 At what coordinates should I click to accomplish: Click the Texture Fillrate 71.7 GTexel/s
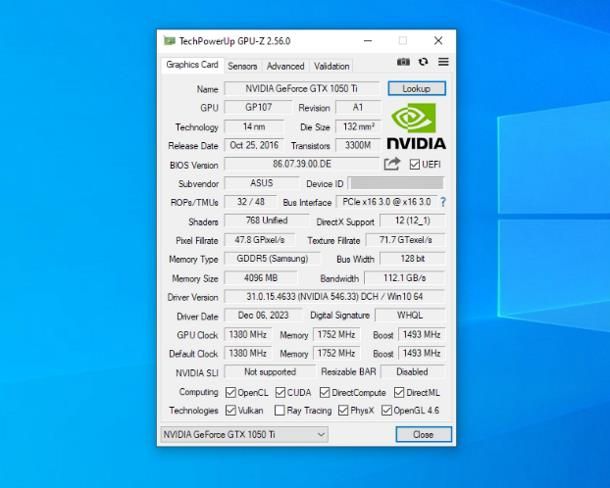click(x=406, y=240)
